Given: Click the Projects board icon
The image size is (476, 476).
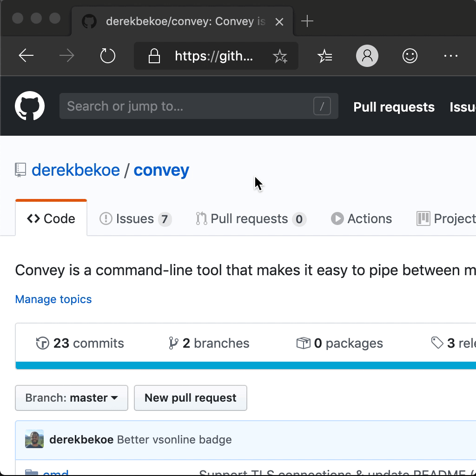Looking at the screenshot, I should click(423, 218).
